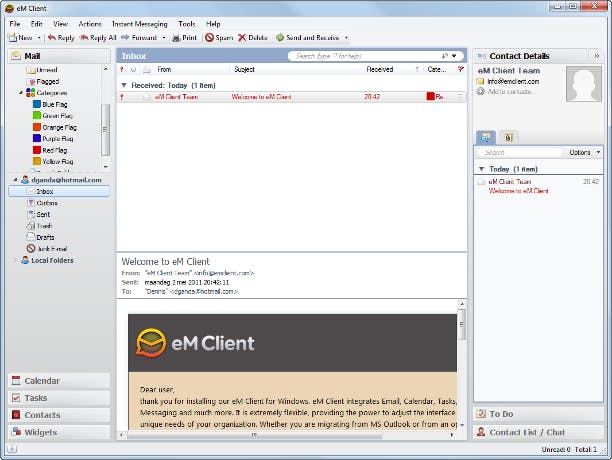Click the Contact Details search field

[519, 153]
